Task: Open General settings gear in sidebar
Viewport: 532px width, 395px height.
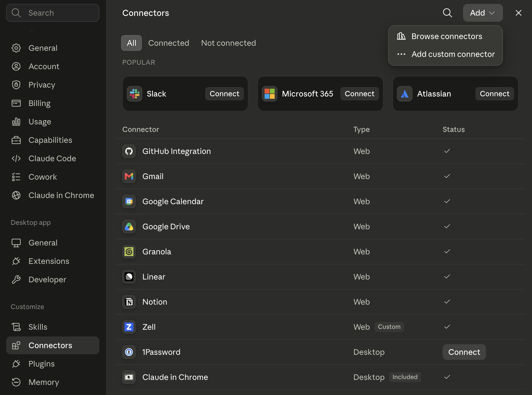Action: 16,48
